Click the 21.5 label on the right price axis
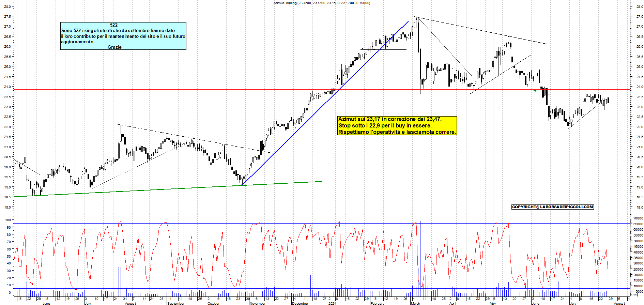Viewport: 644px width, 305px height. pos(640,137)
